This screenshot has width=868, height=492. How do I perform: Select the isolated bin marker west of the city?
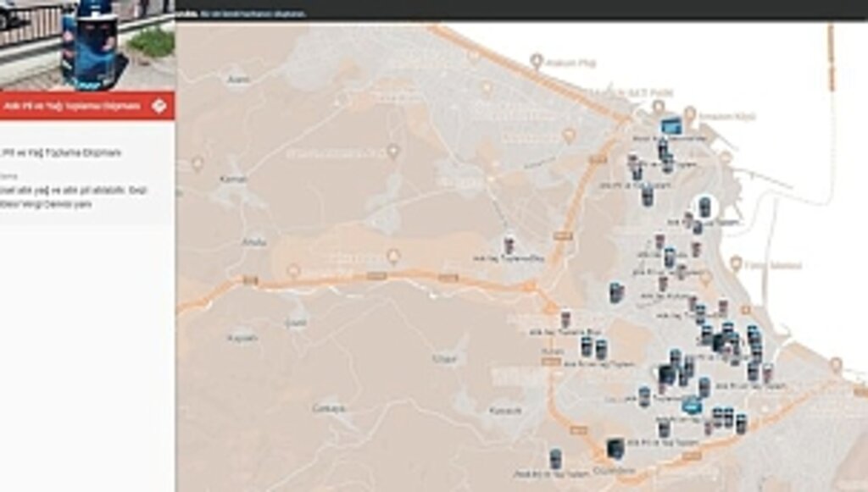pos(509,245)
